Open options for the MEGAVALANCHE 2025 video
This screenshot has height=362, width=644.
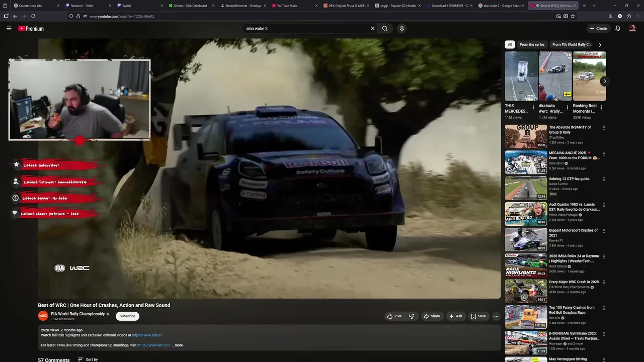[x=604, y=154]
